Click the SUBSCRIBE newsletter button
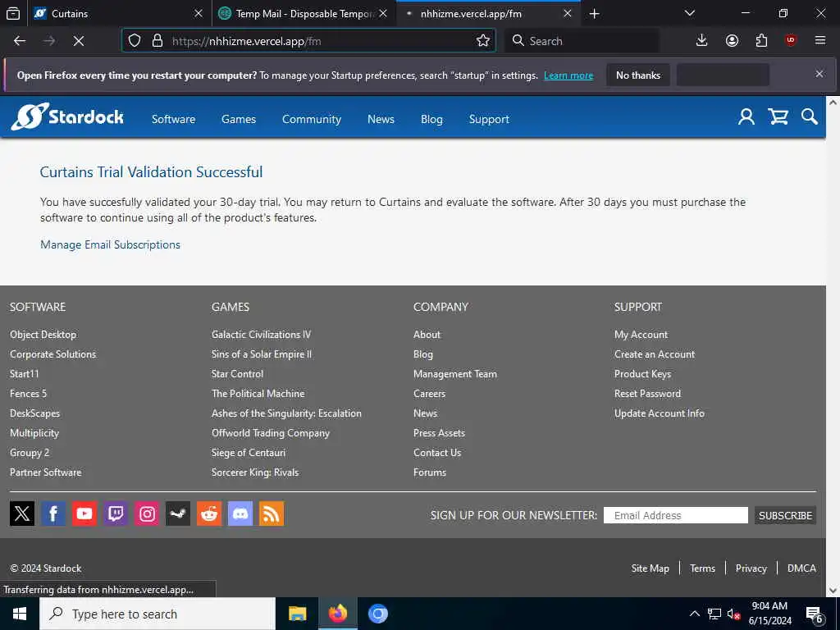The width and height of the screenshot is (840, 630). pyautogui.click(x=785, y=515)
